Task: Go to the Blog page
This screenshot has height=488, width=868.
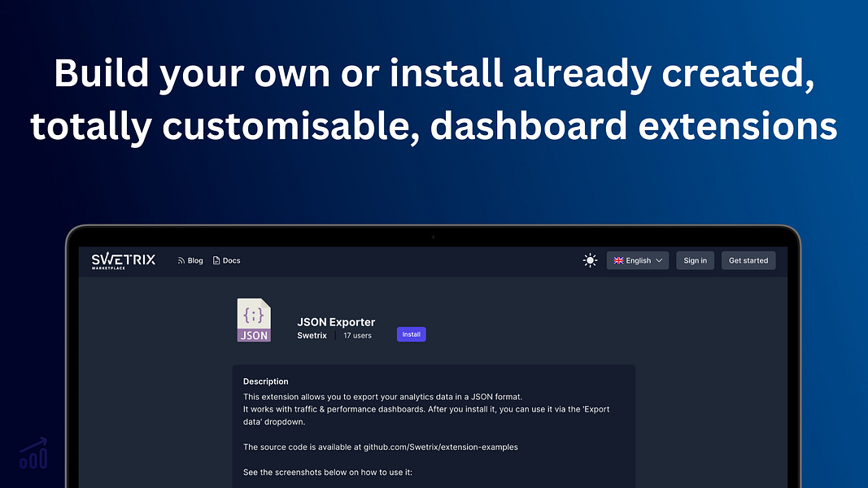Action: [190, 260]
